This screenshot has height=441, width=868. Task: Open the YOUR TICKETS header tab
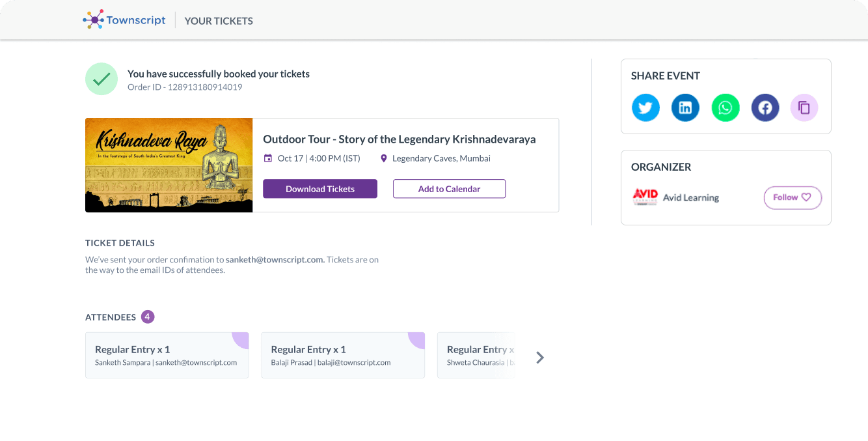coord(219,21)
